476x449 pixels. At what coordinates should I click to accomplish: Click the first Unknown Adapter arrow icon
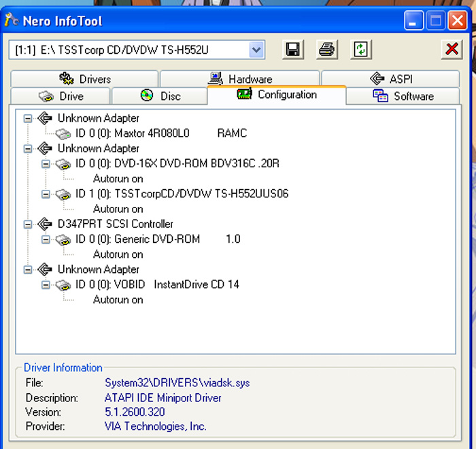pos(45,118)
